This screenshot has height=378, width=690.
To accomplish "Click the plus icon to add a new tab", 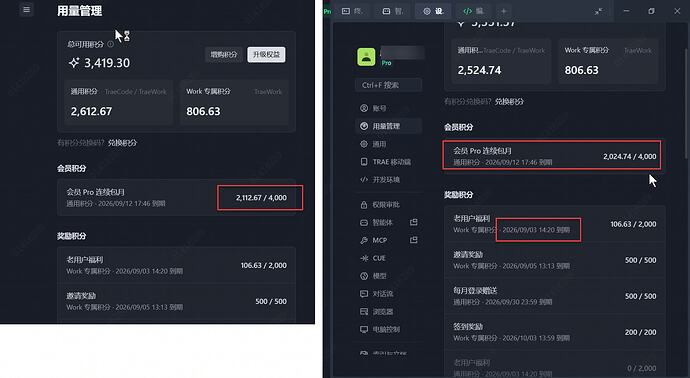I will [504, 11].
